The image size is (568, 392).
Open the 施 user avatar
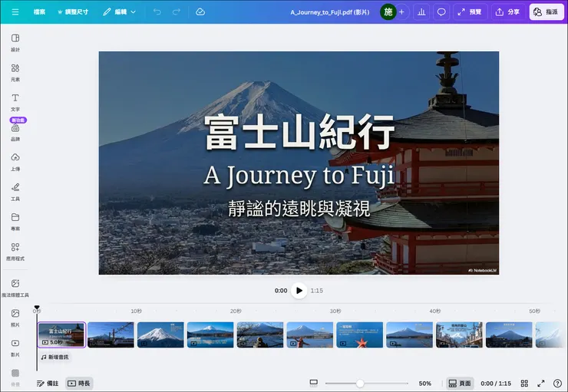(388, 12)
